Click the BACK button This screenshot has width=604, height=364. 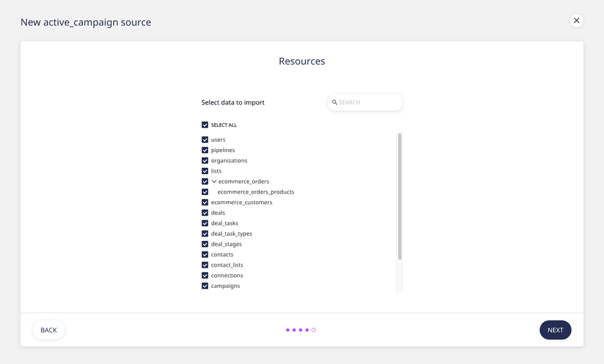tap(48, 329)
